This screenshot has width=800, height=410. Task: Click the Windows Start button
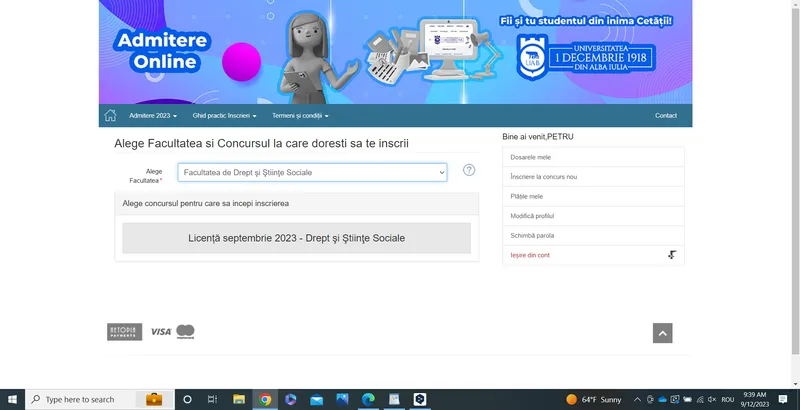point(11,399)
